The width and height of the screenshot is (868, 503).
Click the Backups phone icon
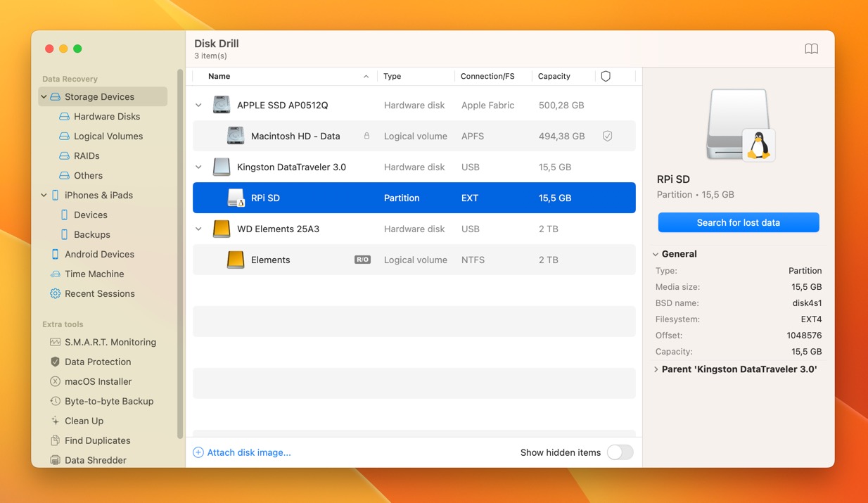click(64, 235)
